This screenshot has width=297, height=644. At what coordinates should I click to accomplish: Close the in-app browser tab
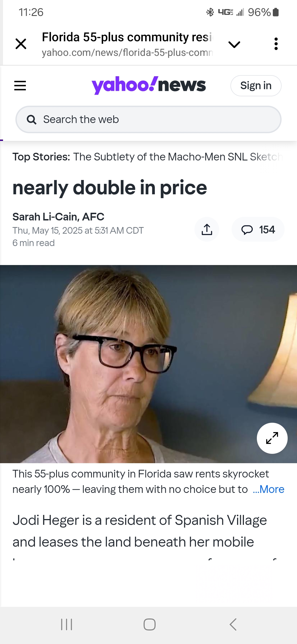pos(21,44)
